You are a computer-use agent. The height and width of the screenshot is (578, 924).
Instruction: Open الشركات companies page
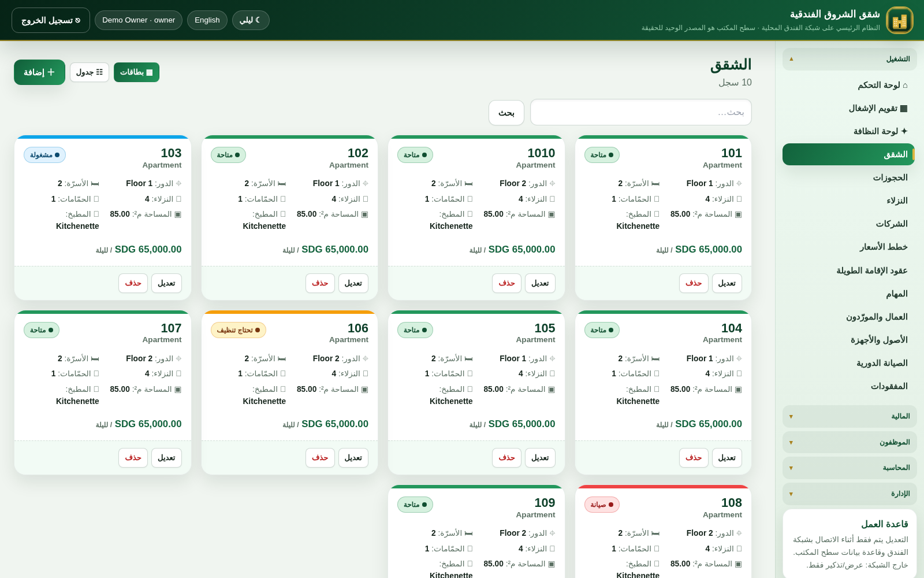click(848, 224)
